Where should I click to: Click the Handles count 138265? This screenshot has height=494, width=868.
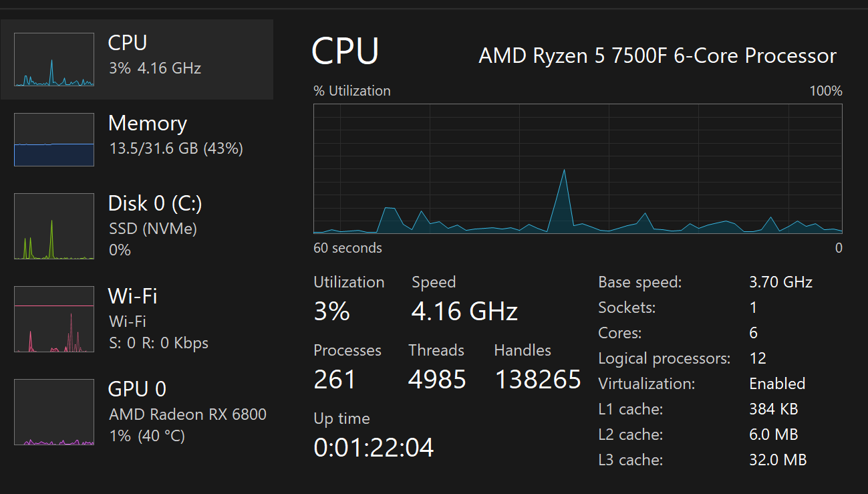[x=538, y=380]
